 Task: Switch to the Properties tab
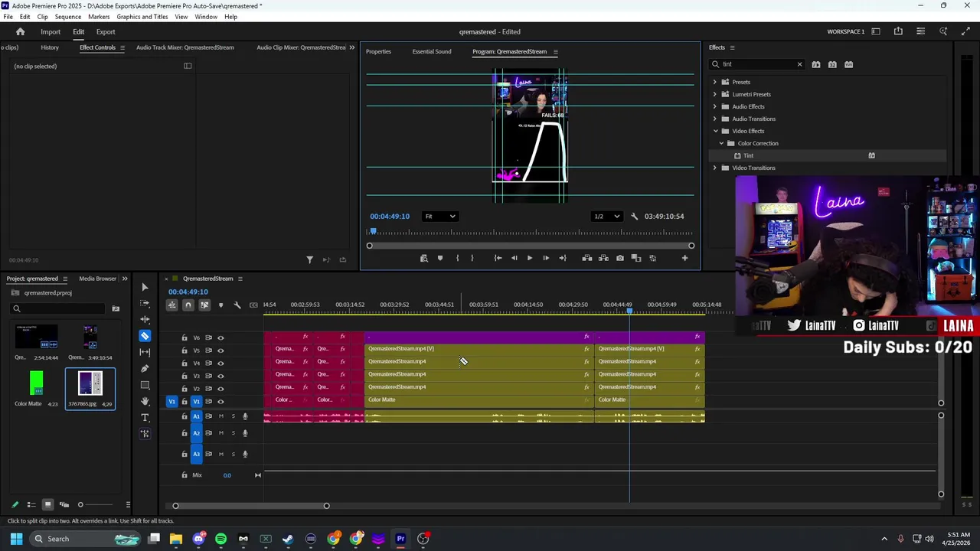pyautogui.click(x=378, y=51)
